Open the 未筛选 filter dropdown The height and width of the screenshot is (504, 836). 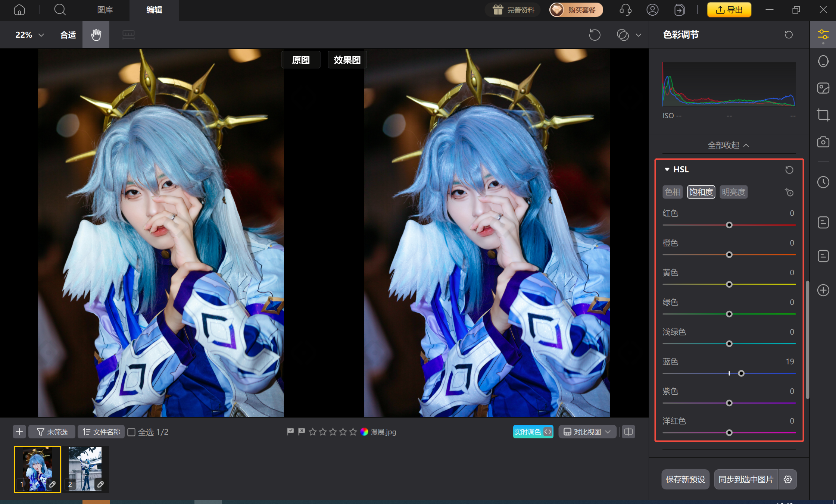coord(52,432)
